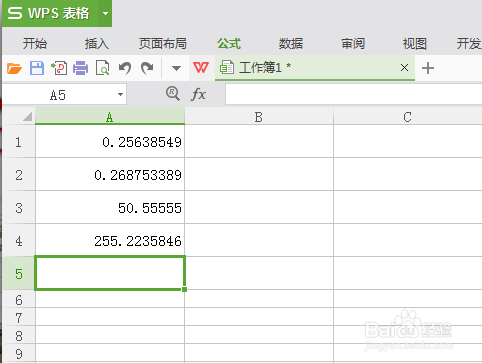Click the red WPS home icon
This screenshot has height=363, width=482.
(201, 68)
